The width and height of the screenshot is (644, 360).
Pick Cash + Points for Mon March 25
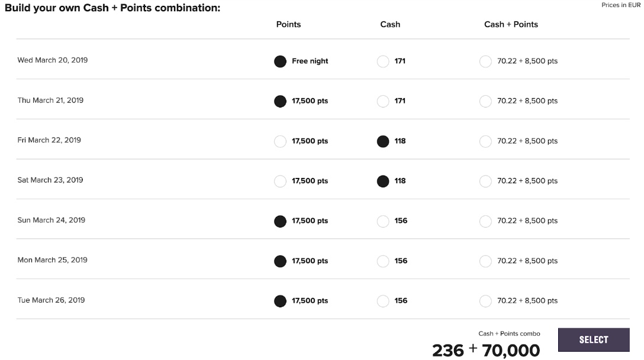coord(485,261)
